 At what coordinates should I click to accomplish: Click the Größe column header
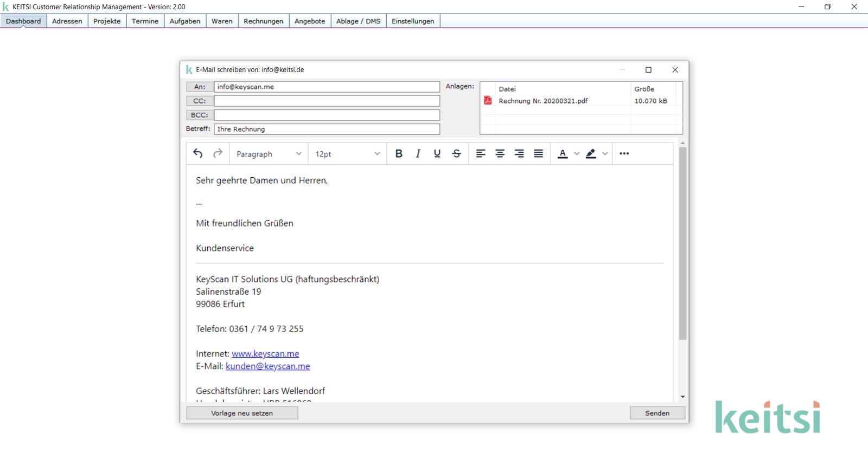(x=644, y=89)
